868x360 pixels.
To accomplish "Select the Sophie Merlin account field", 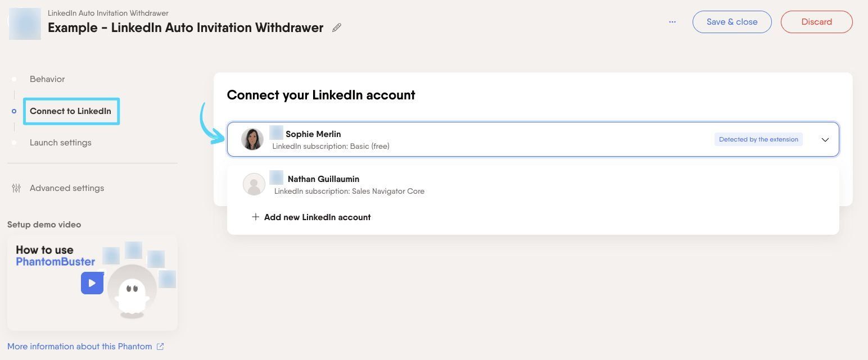I will click(x=533, y=139).
